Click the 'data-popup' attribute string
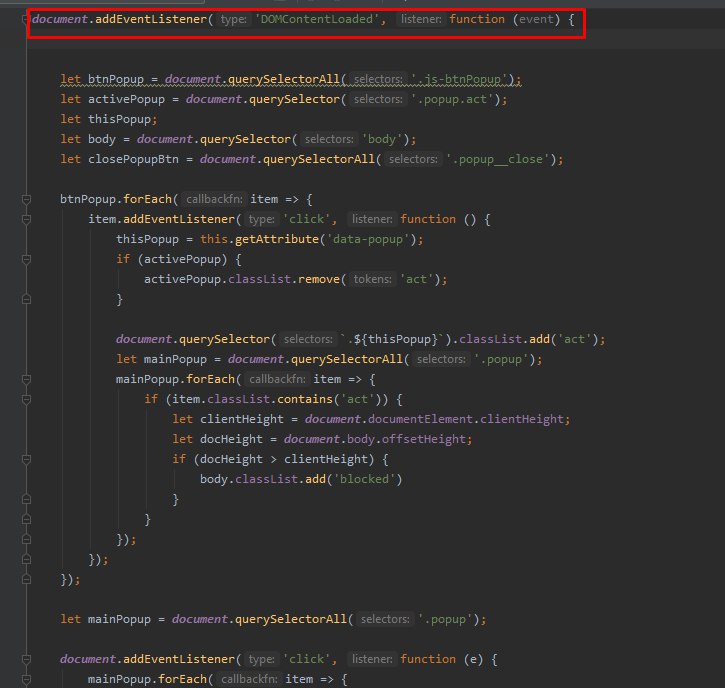725x688 pixels. point(368,240)
